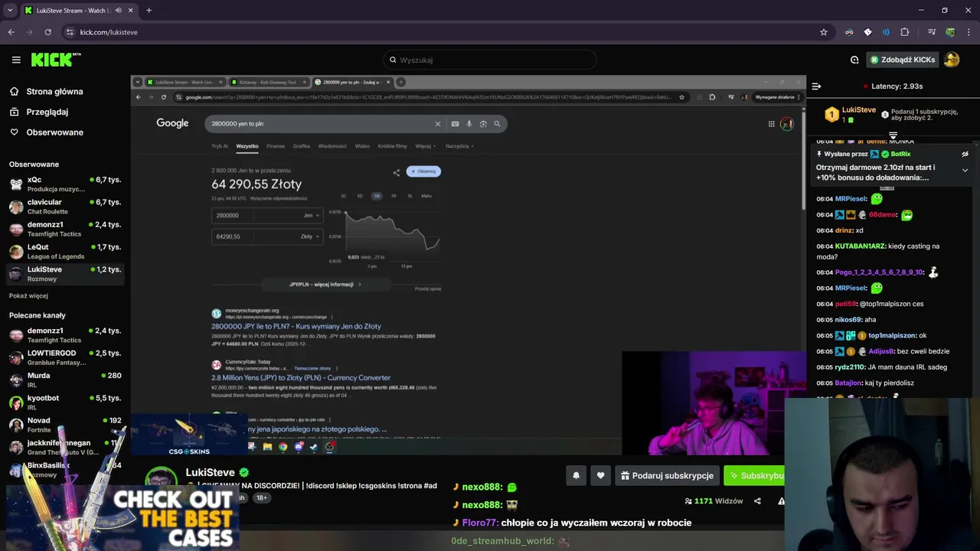Toggle follow heart for LukiSteve
This screenshot has height=551, width=980.
click(x=600, y=475)
